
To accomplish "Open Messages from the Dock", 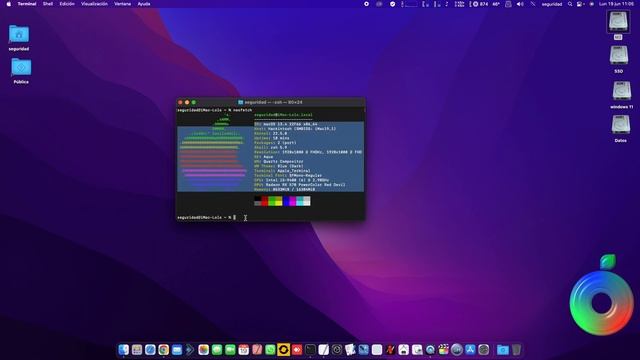I will (x=217, y=349).
